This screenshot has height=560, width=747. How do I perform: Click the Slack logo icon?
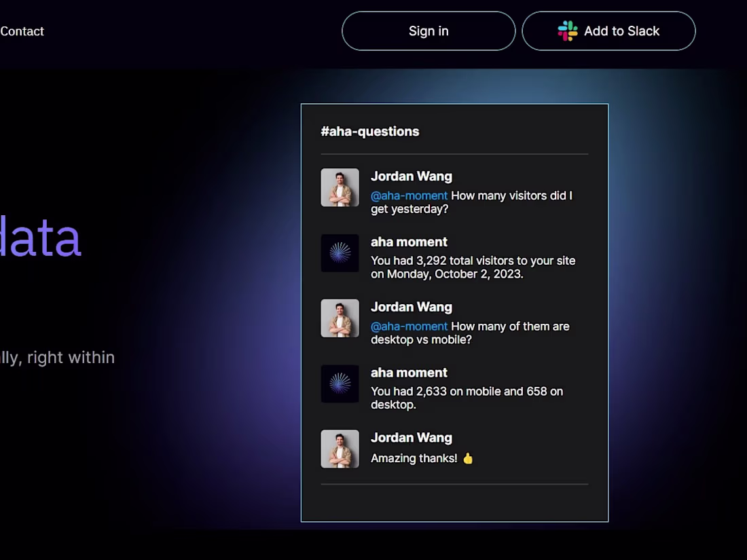568,31
